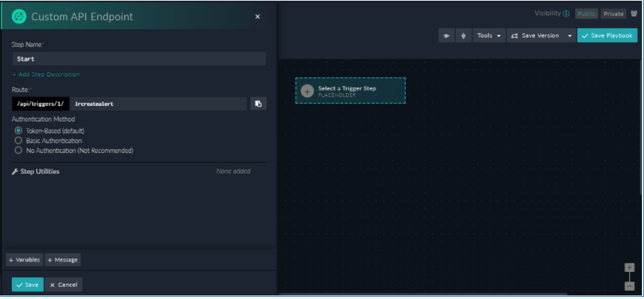Image resolution: width=644 pixels, height=299 pixels.
Task: Open the team ownership people icon
Action: tap(634, 13)
